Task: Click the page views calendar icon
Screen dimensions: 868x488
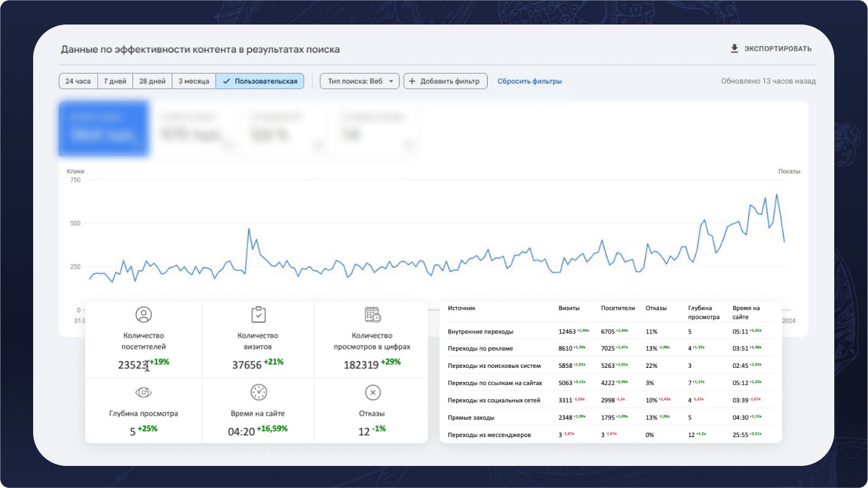Action: coord(372,315)
